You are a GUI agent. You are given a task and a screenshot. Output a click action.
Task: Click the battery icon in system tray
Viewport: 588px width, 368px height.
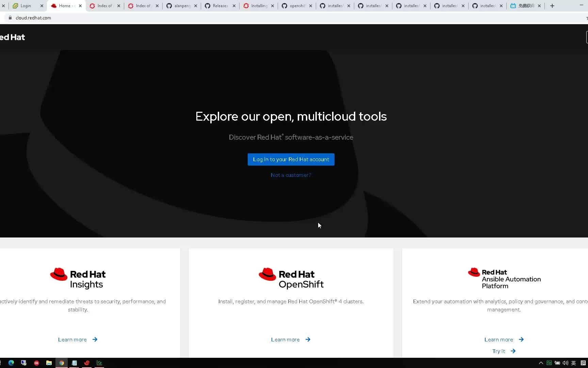[557, 363]
